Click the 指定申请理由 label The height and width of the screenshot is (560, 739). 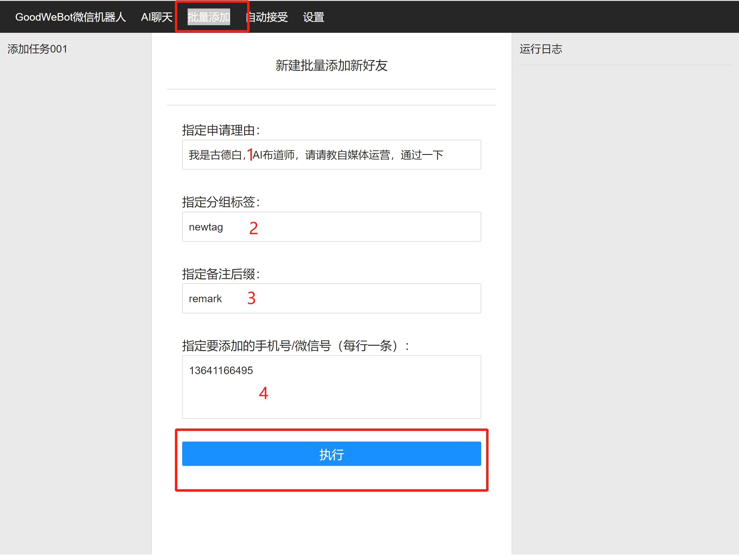pos(221,130)
